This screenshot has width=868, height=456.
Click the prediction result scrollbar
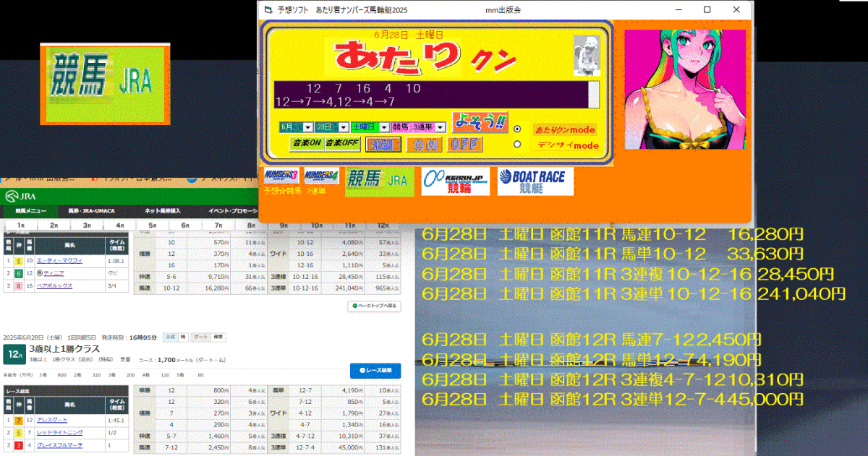point(593,95)
